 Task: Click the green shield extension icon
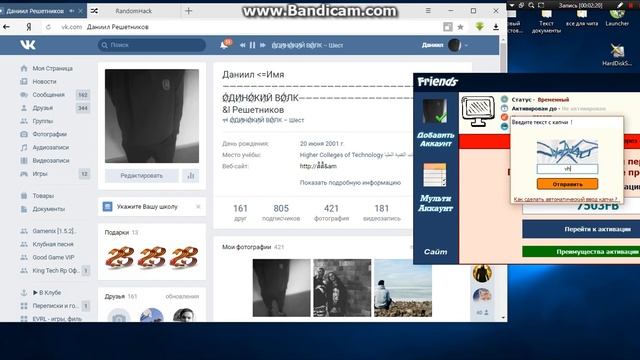pyautogui.click(x=480, y=27)
